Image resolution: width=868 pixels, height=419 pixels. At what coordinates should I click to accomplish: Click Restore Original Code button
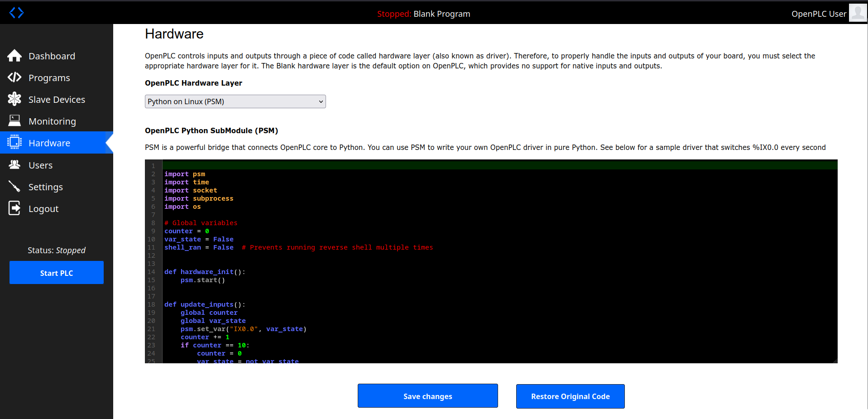click(570, 396)
